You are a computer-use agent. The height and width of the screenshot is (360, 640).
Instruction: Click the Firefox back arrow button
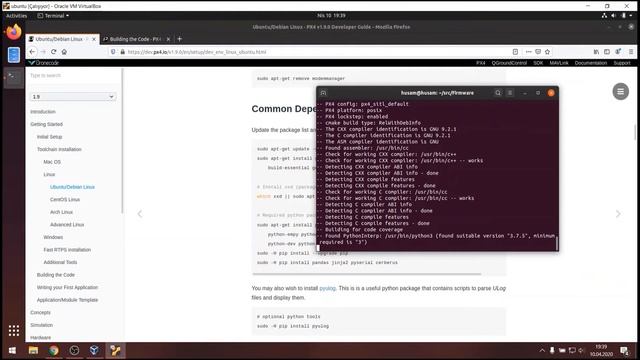click(32, 52)
